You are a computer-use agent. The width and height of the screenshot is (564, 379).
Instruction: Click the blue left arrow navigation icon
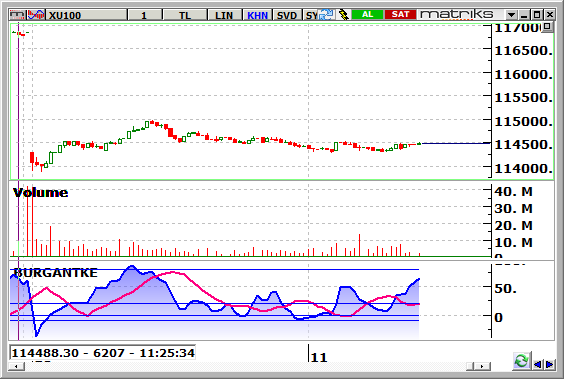pyautogui.click(x=537, y=364)
